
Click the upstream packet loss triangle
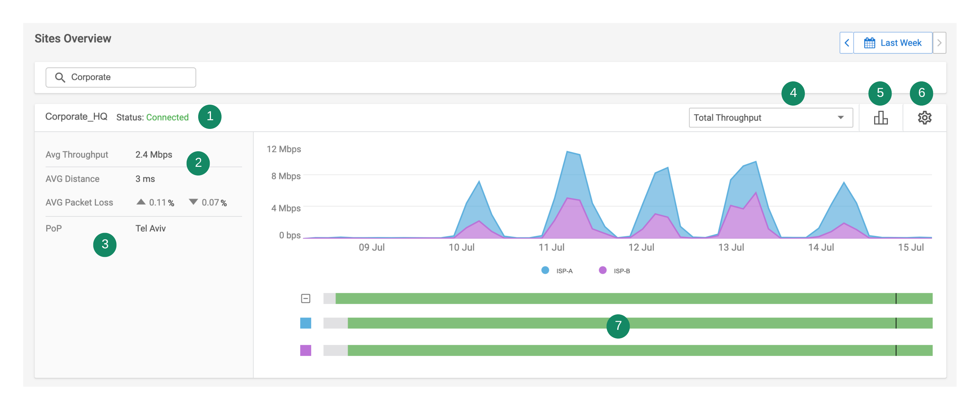pyautogui.click(x=141, y=202)
